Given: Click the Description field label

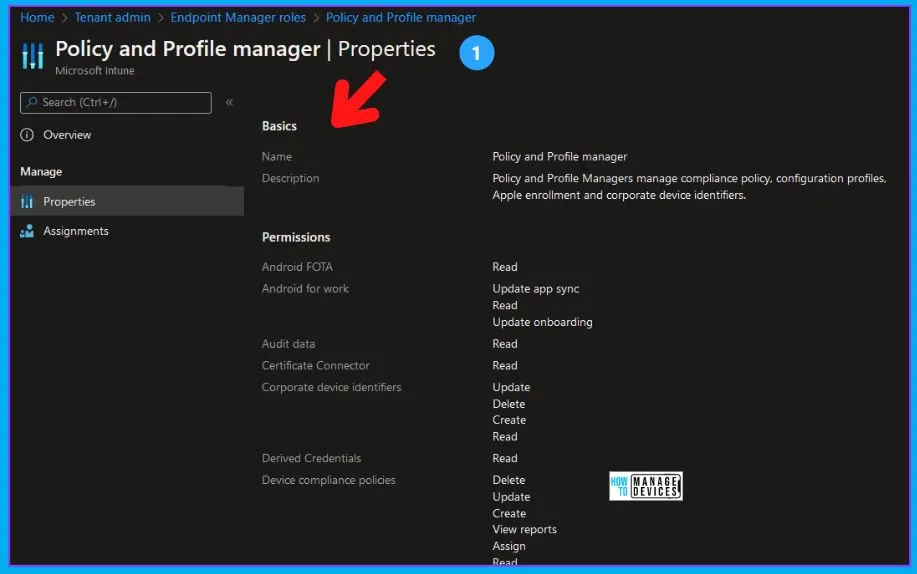Looking at the screenshot, I should coord(291,178).
